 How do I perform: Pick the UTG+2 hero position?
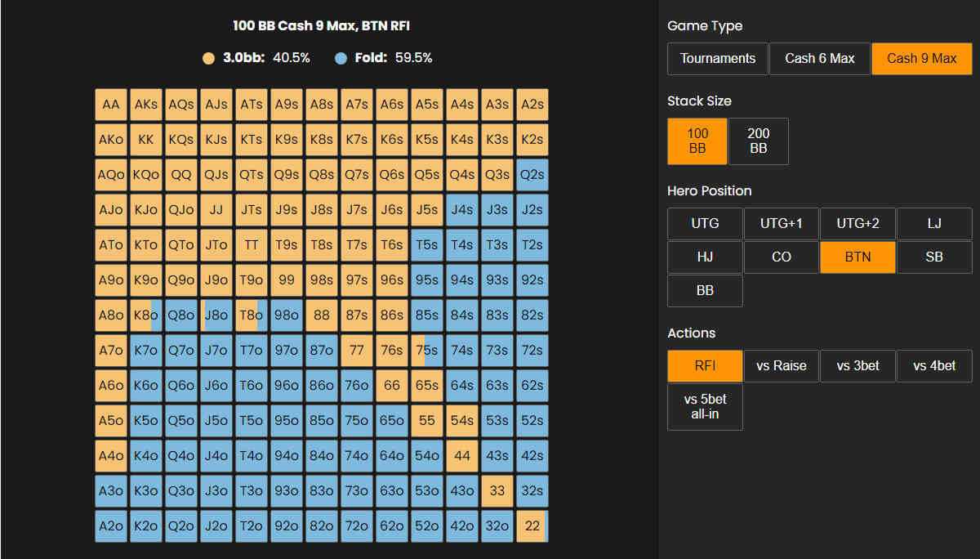point(857,223)
